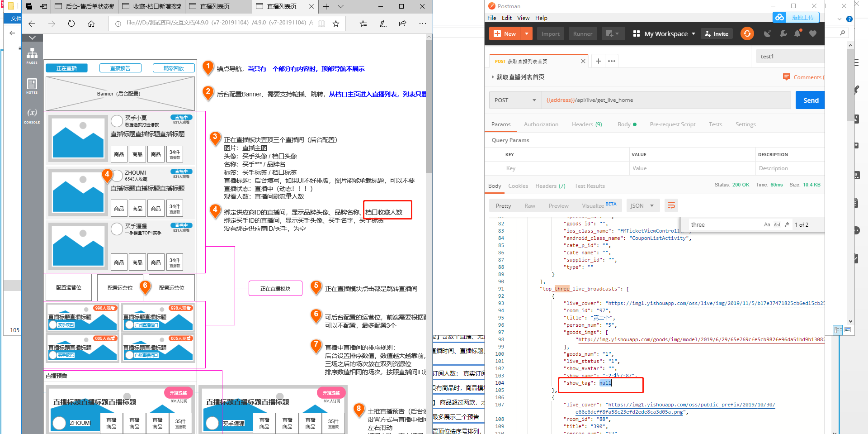Go back in Edge browser

point(32,24)
